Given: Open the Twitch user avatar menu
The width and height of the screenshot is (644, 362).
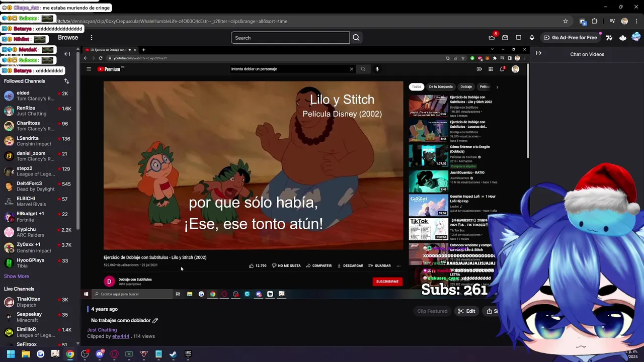Looking at the screenshot, I should tap(636, 37).
